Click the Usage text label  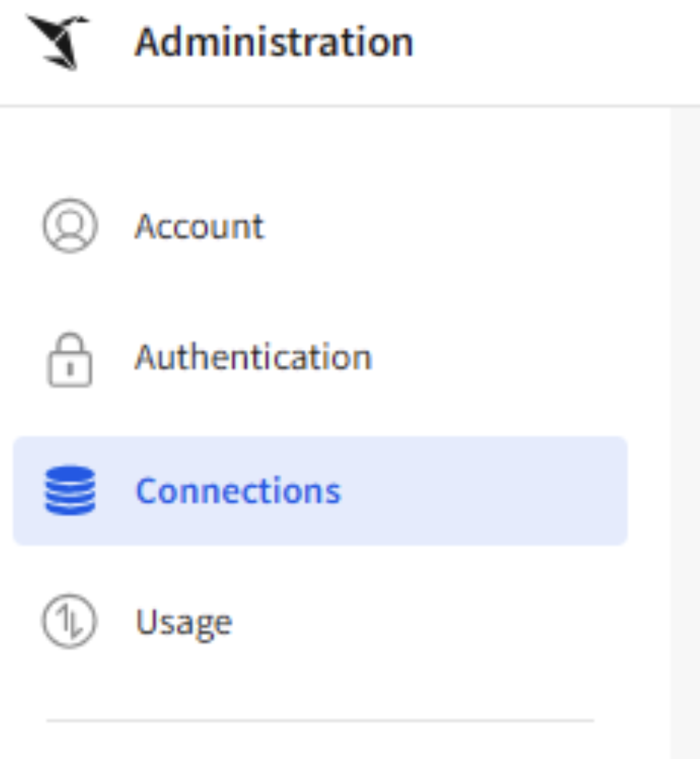click(x=184, y=622)
